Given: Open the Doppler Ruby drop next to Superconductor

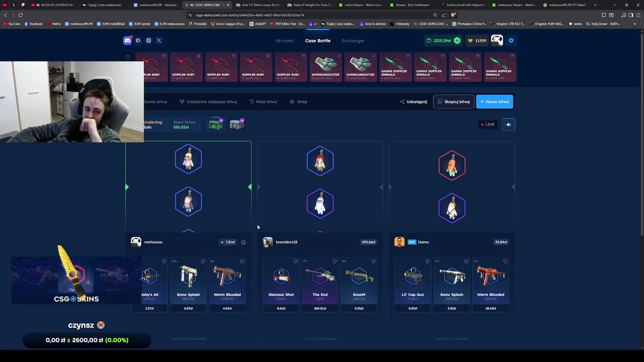Looking at the screenshot, I should 291,67.
